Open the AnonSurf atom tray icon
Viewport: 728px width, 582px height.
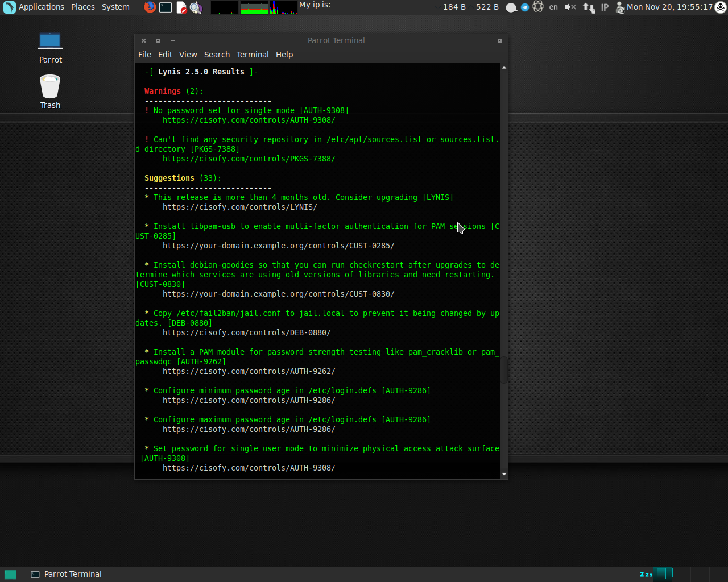[538, 7]
